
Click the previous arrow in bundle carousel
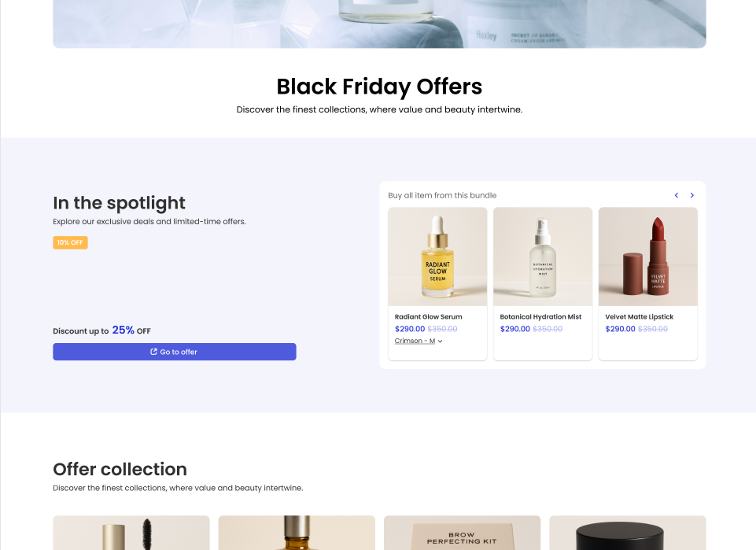click(676, 195)
